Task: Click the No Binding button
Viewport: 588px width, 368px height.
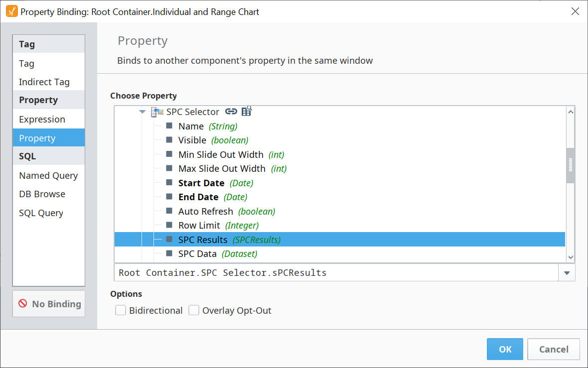Action: coord(49,304)
